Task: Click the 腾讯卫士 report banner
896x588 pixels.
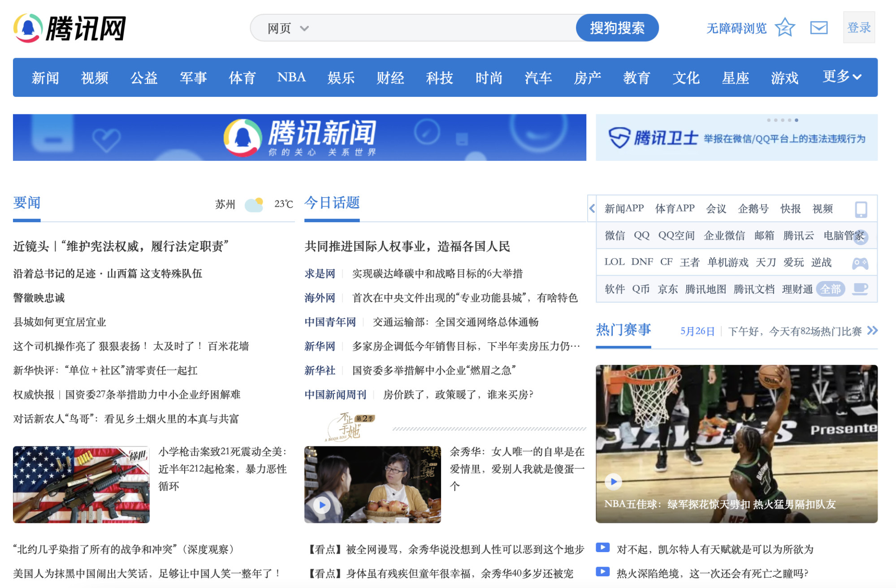Action: click(736, 137)
